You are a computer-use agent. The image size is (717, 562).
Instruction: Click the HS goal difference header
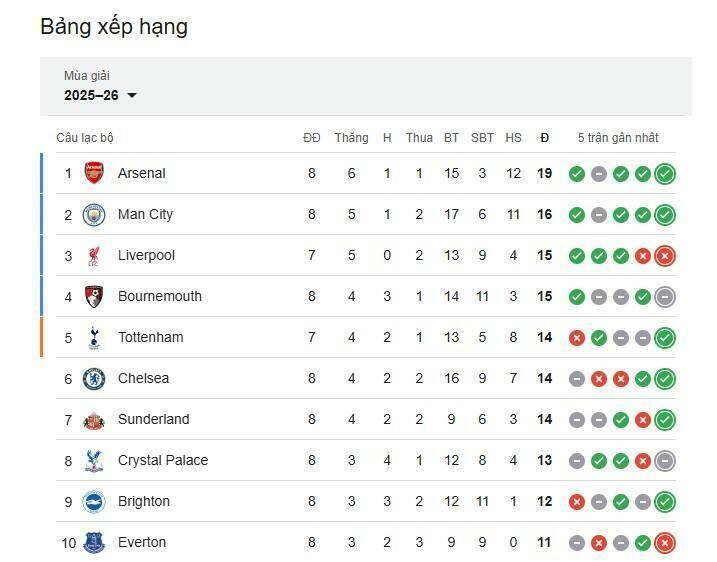(513, 138)
